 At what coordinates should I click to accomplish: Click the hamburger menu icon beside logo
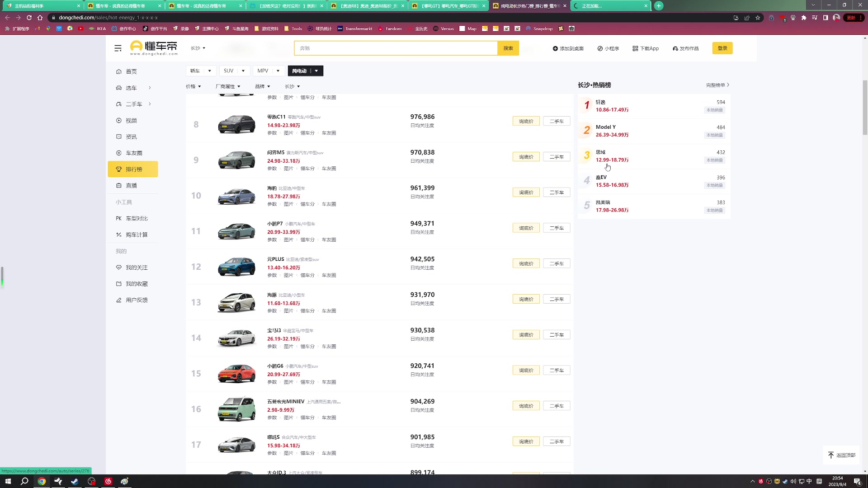point(118,48)
